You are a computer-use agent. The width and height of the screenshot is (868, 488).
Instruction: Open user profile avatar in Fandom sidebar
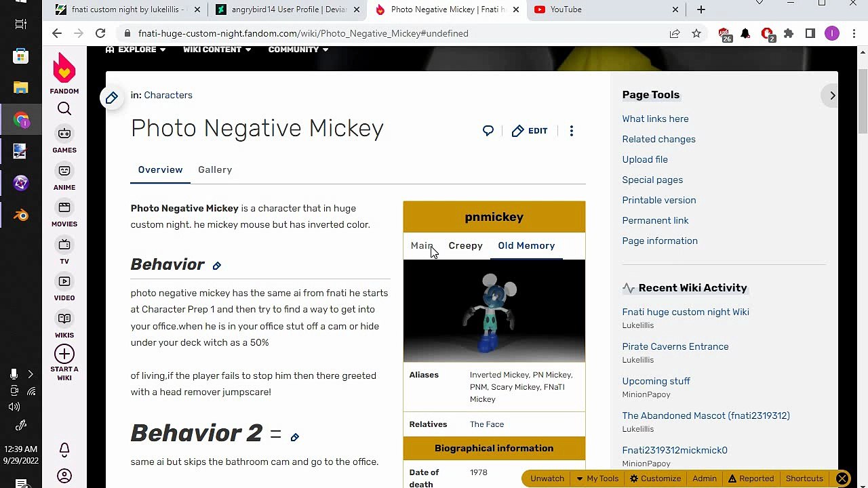(x=64, y=476)
